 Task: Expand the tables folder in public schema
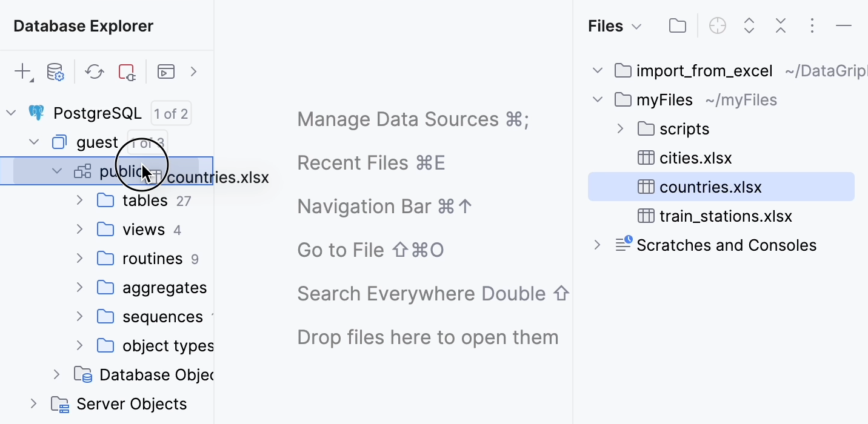click(x=79, y=200)
